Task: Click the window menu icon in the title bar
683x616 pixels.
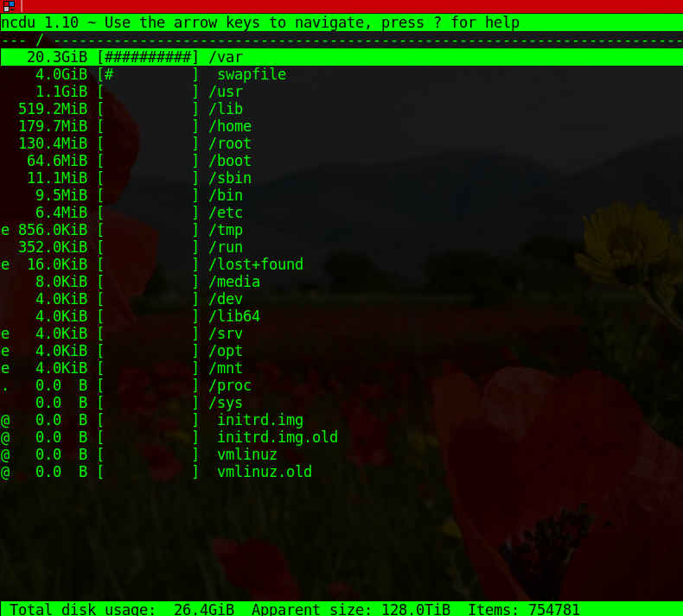Action: [9, 6]
